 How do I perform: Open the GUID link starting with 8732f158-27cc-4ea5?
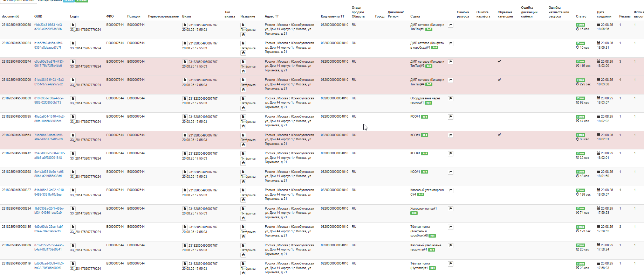pyautogui.click(x=49, y=247)
